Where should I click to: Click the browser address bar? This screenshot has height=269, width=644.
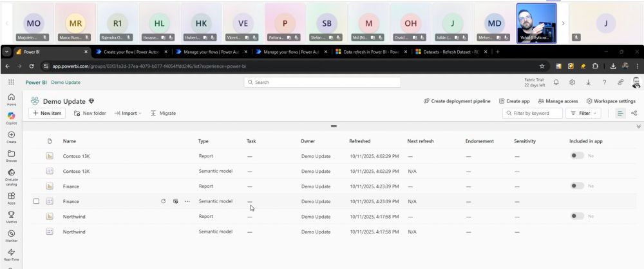(287, 66)
